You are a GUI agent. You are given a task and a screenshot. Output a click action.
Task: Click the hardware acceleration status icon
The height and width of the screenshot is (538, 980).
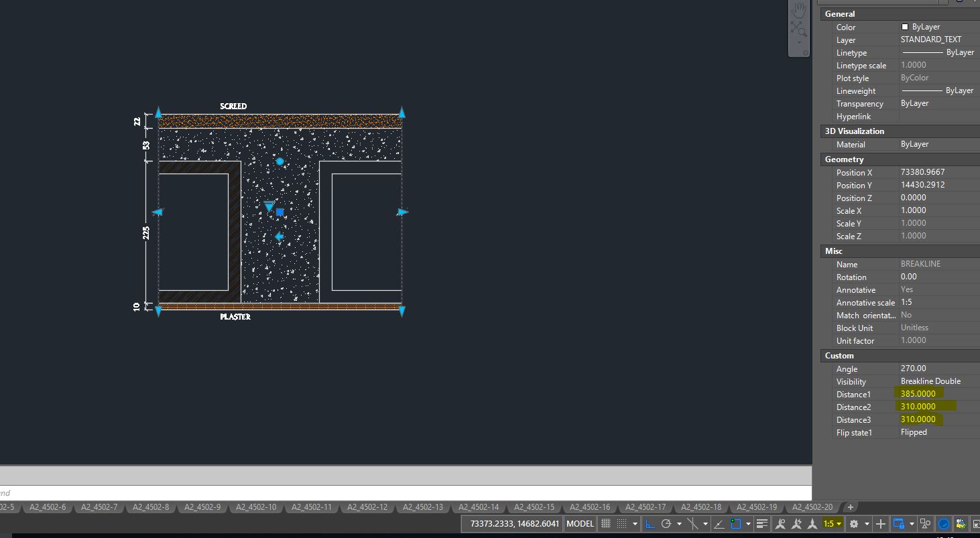pyautogui.click(x=944, y=523)
